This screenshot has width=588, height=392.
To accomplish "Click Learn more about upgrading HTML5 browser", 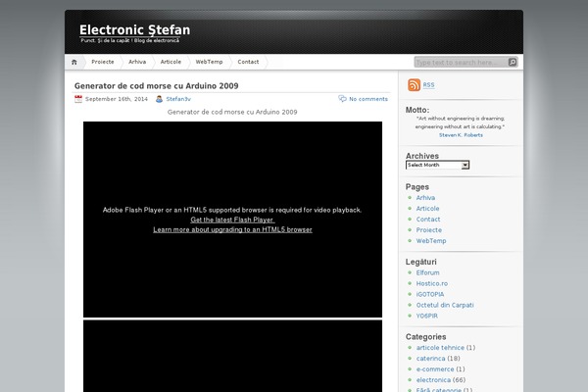I will pos(232,229).
